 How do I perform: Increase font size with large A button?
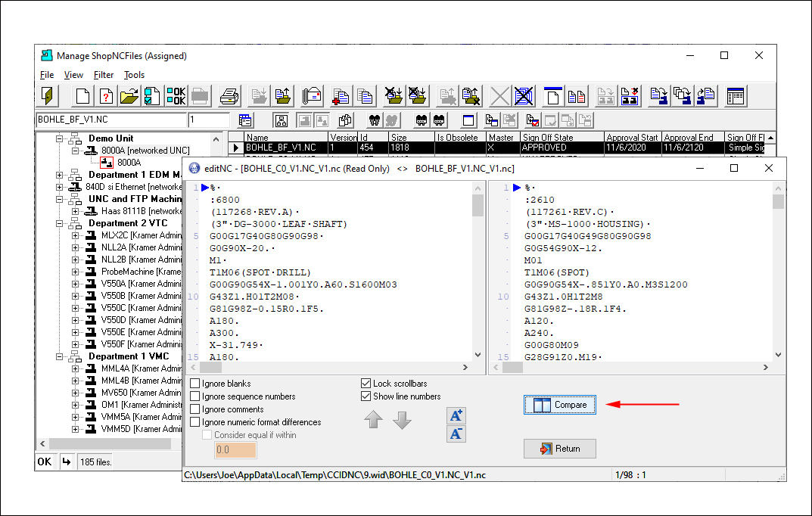456,415
